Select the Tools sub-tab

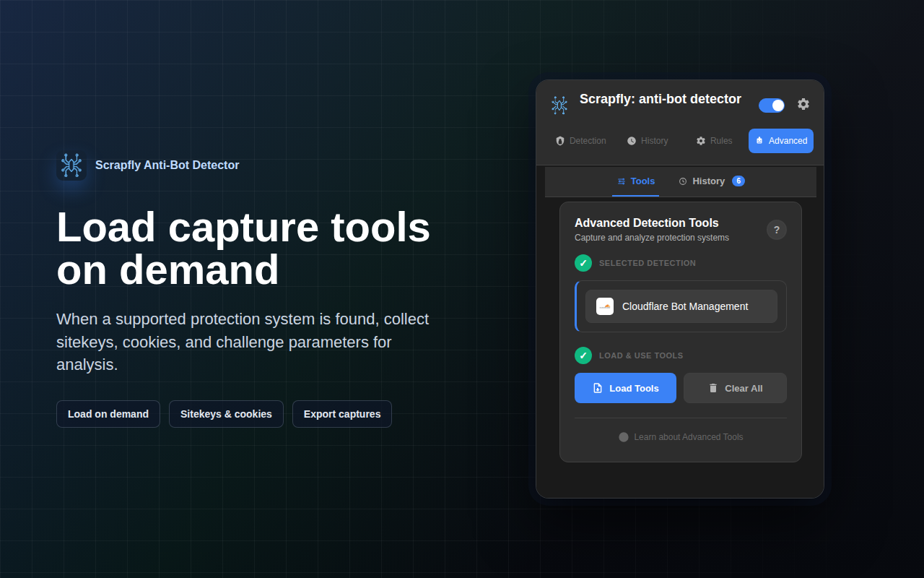pos(636,181)
